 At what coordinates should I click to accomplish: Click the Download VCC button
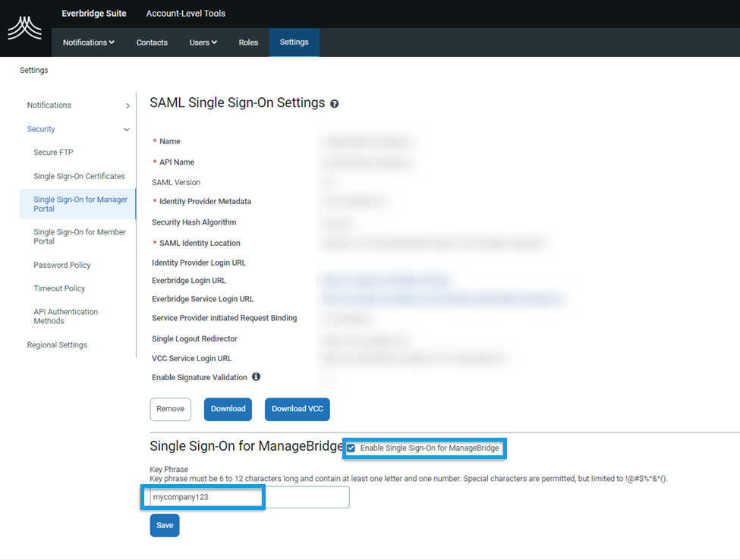click(297, 409)
